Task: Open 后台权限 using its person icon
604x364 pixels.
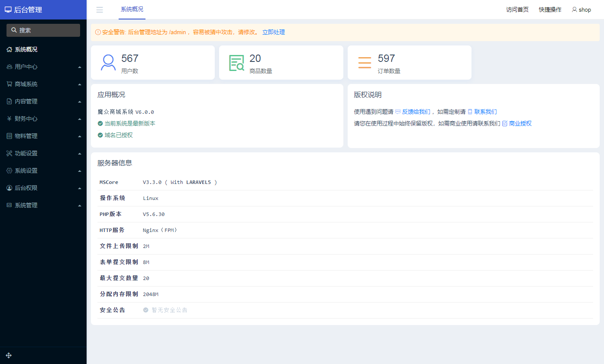Action: (10, 188)
